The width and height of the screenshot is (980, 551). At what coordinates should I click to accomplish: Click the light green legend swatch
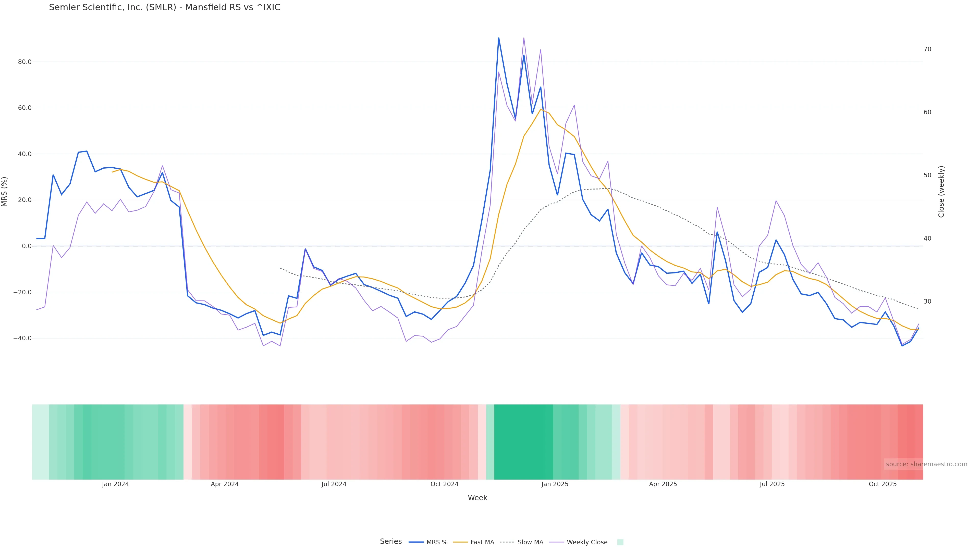620,542
